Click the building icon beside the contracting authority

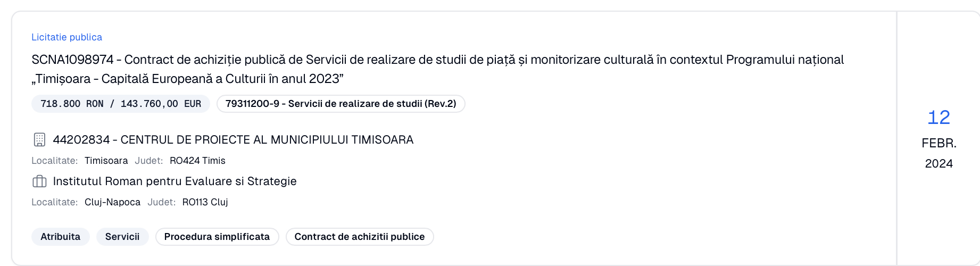coord(39,140)
